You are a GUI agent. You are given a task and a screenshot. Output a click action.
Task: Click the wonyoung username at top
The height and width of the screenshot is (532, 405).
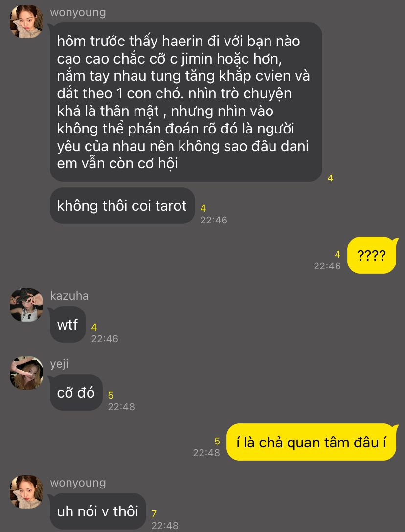(78, 13)
